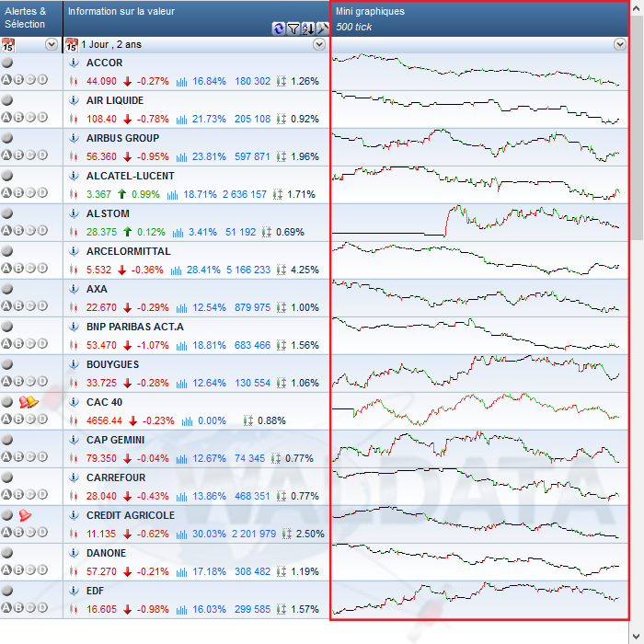Open info icon for ARCELORMITTAL
Screen dimensions: 644x644
[x=74, y=251]
